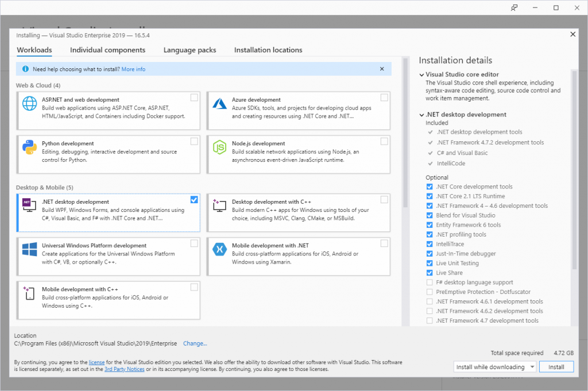Switch to the Workloads tab
This screenshot has height=391, width=588.
click(x=34, y=50)
